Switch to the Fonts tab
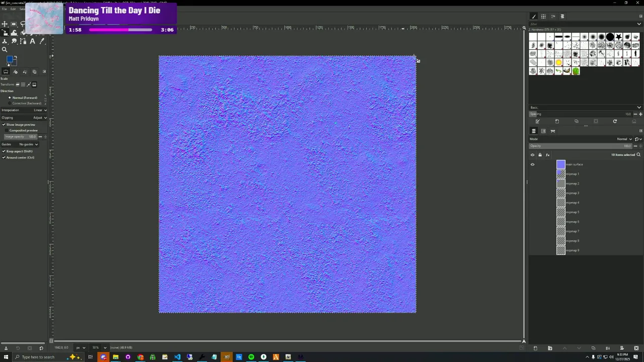Viewport: 644px width, 362px height. [553, 17]
